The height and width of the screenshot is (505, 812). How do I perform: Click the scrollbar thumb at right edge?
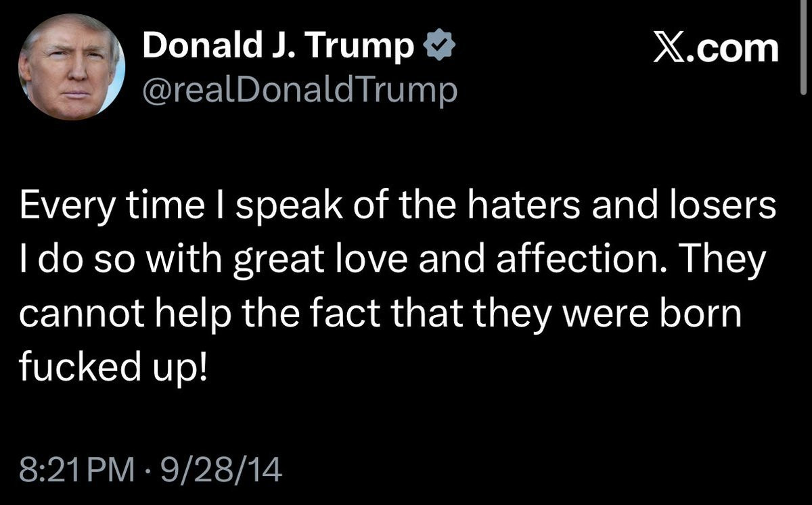coord(805,41)
